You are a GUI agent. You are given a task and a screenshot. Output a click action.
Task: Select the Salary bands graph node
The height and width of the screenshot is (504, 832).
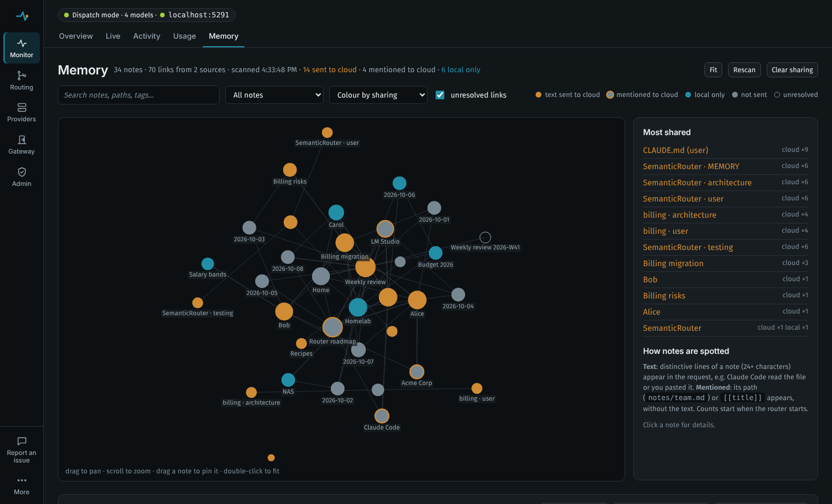(208, 264)
